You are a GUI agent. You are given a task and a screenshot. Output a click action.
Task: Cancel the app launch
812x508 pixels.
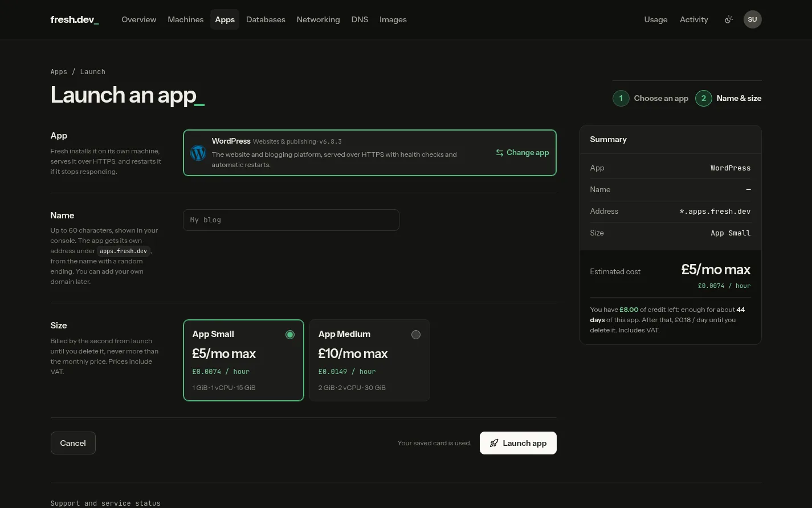pos(73,443)
